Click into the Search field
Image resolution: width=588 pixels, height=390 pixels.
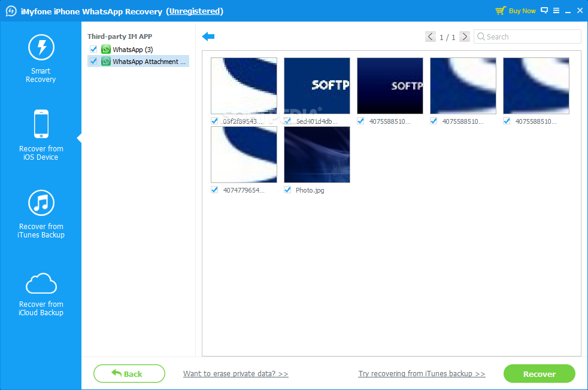[528, 36]
